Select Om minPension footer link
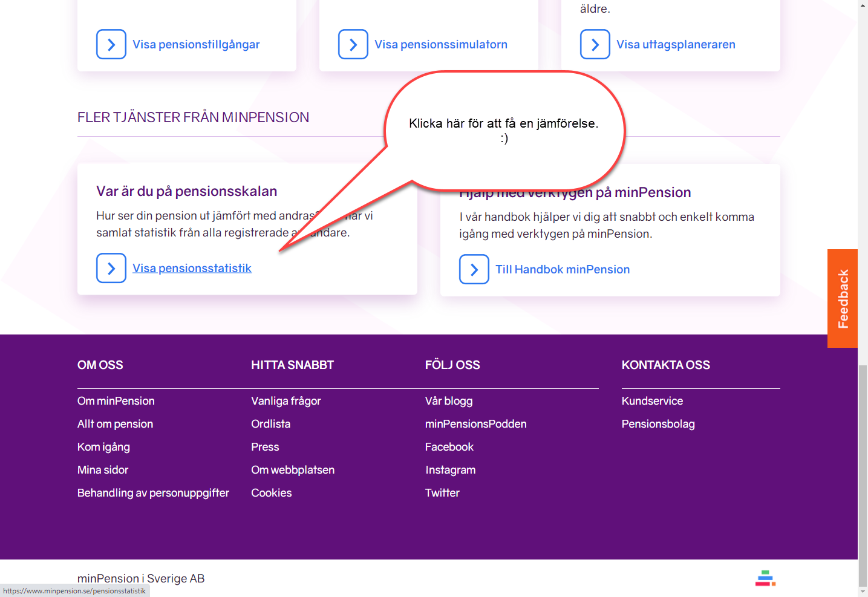 pos(116,401)
